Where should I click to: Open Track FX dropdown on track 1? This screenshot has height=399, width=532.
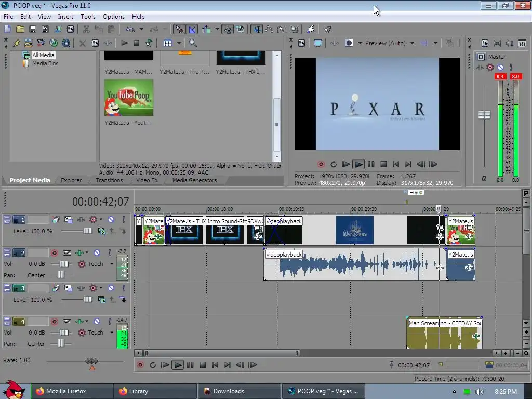[101, 220]
